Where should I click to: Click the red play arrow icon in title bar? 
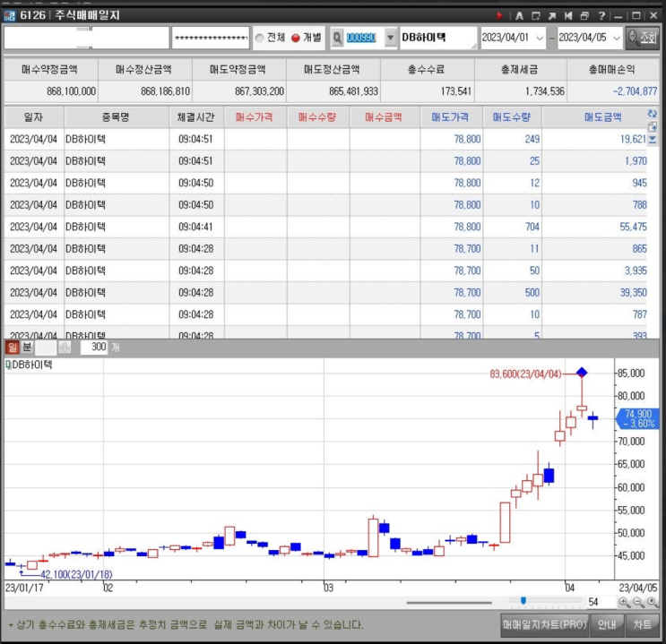(x=500, y=15)
